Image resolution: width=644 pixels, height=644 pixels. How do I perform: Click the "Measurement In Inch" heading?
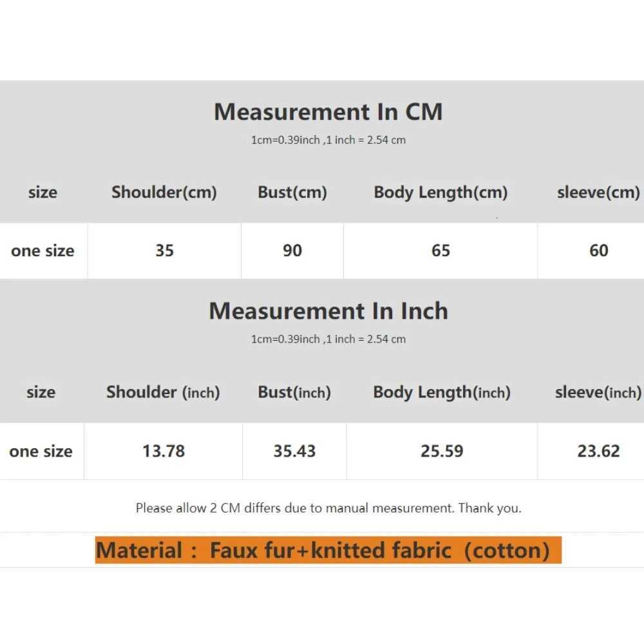coord(328,311)
